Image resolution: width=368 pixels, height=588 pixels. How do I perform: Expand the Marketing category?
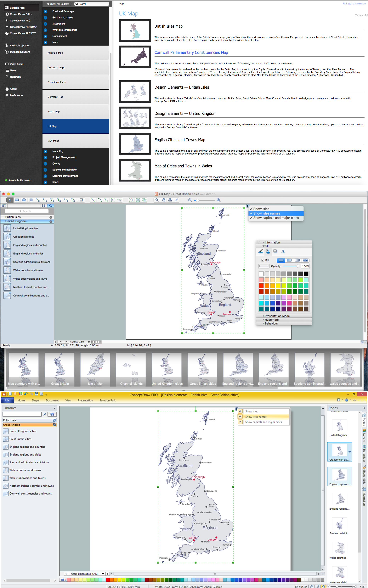click(x=45, y=151)
